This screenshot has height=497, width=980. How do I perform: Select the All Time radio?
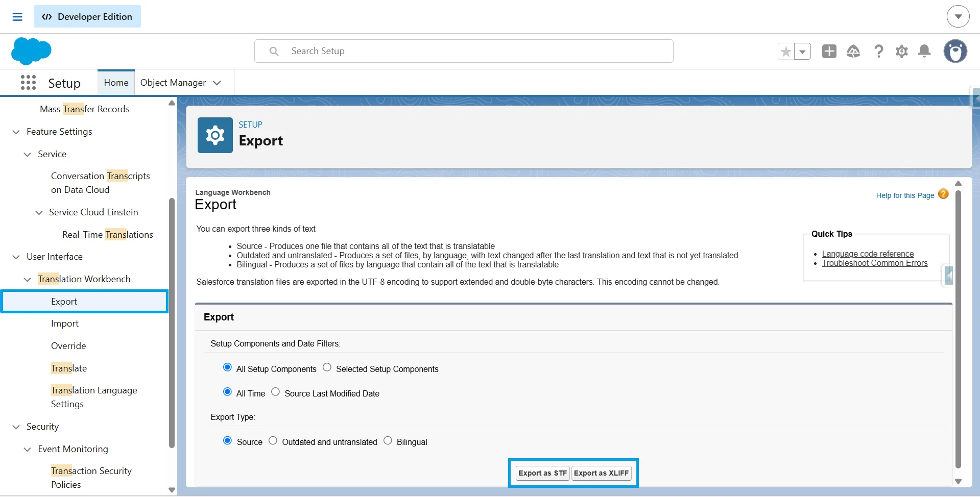228,392
